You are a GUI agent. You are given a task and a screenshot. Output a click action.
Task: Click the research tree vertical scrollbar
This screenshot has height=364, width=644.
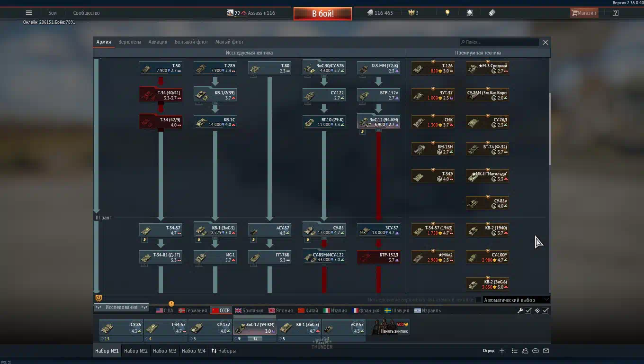549,129
